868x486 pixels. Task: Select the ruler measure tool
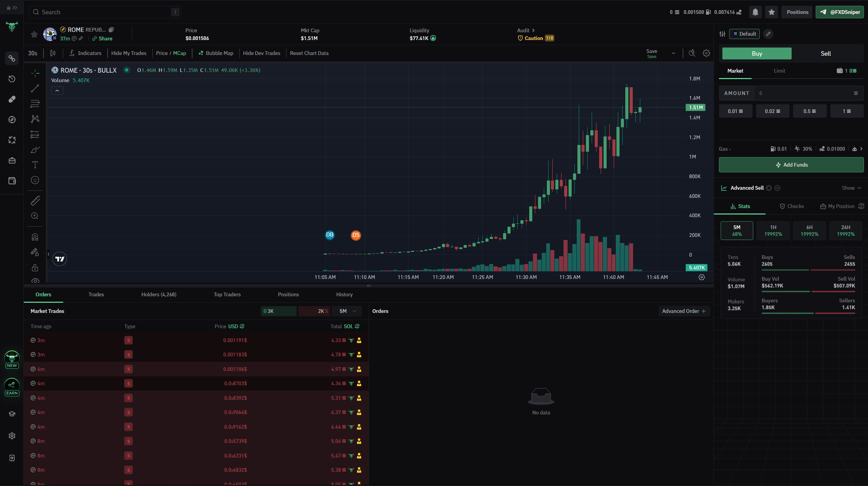(x=35, y=201)
